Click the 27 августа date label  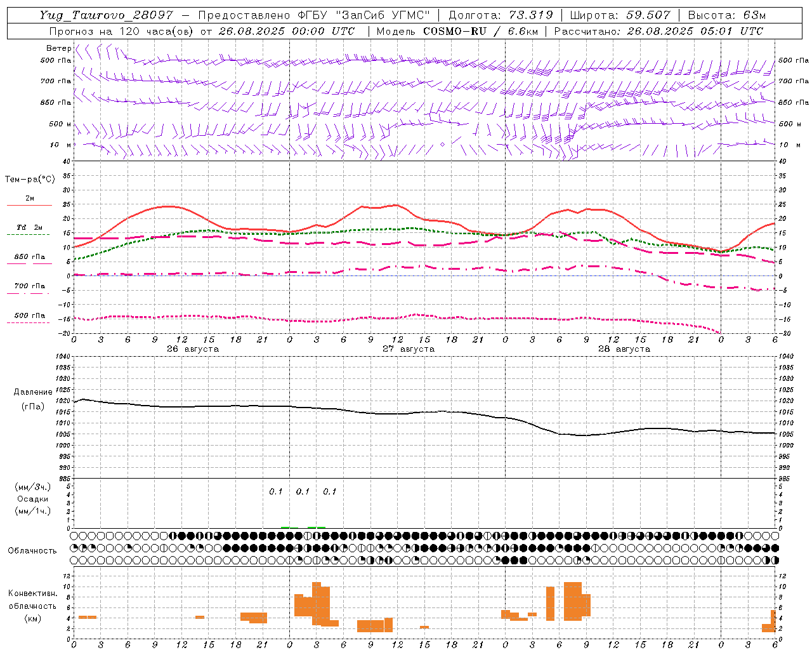[x=409, y=349]
